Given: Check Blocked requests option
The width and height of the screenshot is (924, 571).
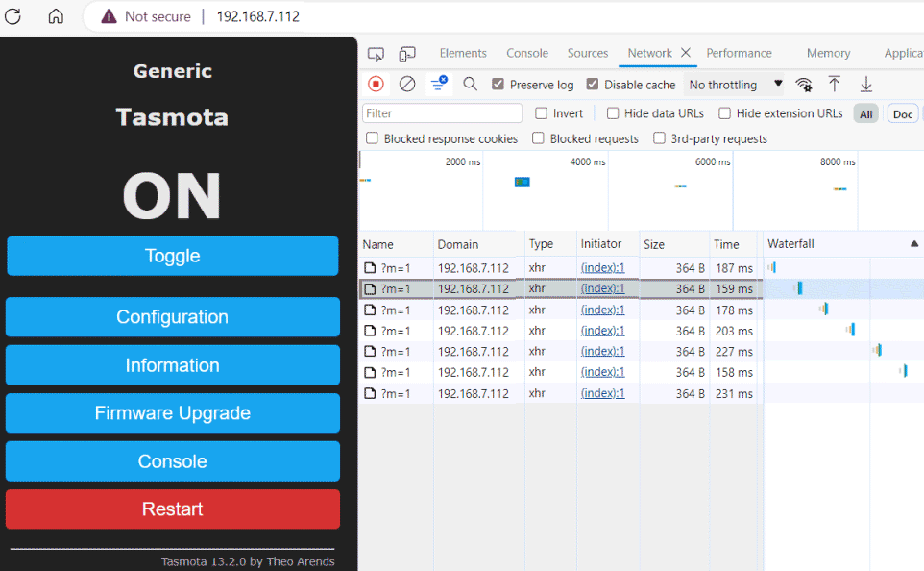Looking at the screenshot, I should (x=538, y=138).
